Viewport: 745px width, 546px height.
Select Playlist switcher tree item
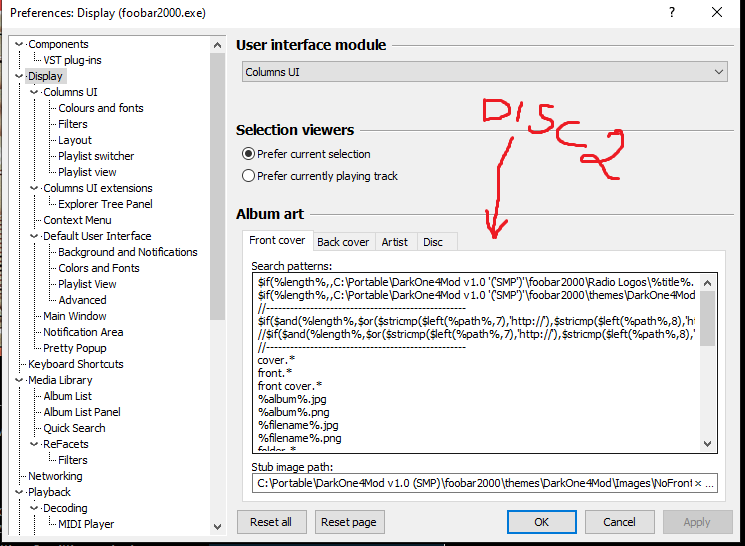click(x=96, y=156)
